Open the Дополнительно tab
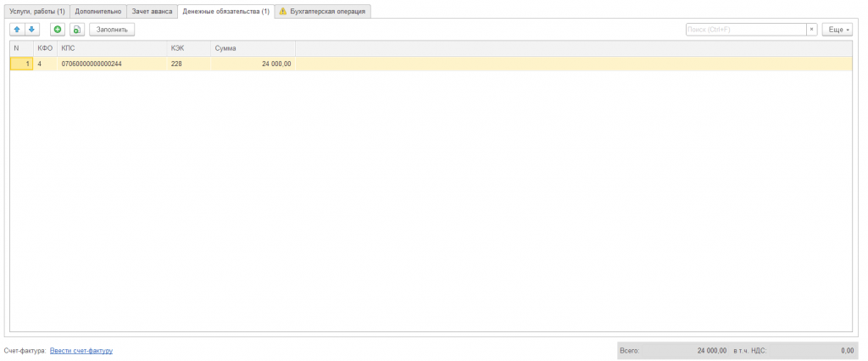 coord(98,11)
